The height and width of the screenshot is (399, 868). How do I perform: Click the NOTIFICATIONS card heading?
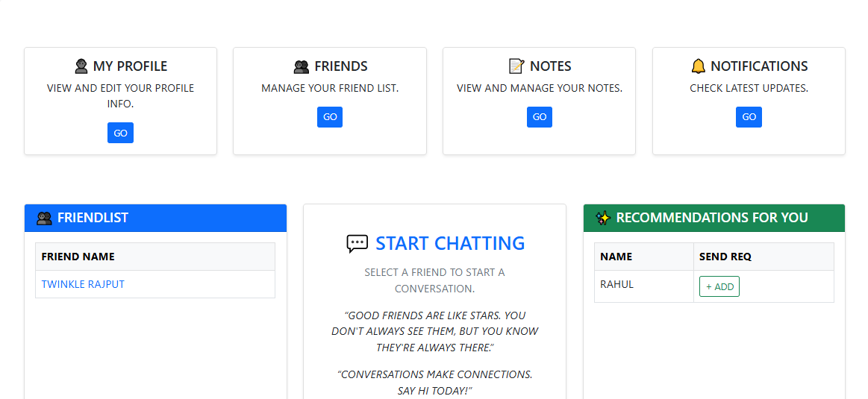coord(759,66)
